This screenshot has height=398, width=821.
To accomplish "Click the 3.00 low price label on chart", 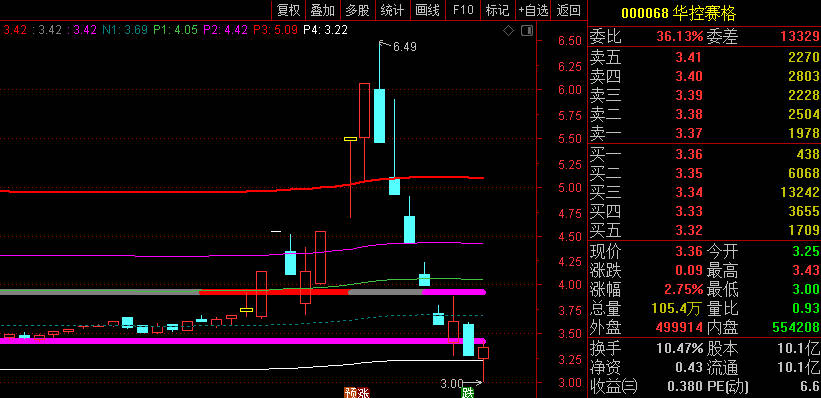I will click(452, 384).
